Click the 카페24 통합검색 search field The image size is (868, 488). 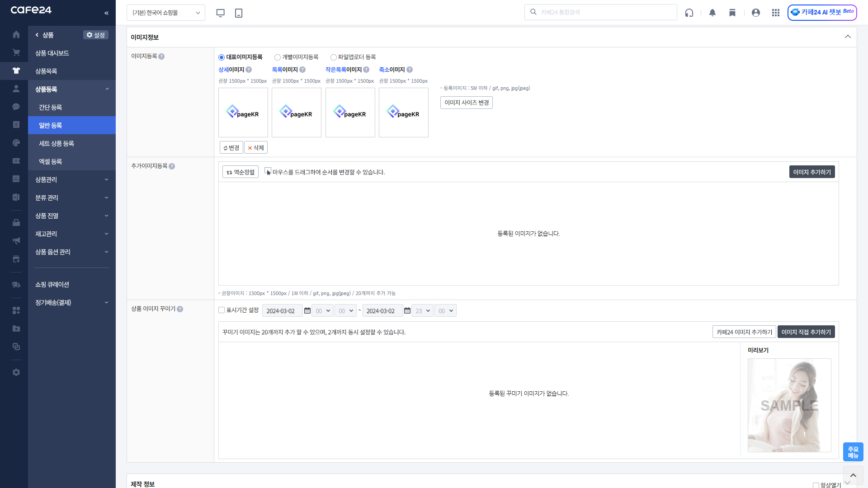point(606,12)
